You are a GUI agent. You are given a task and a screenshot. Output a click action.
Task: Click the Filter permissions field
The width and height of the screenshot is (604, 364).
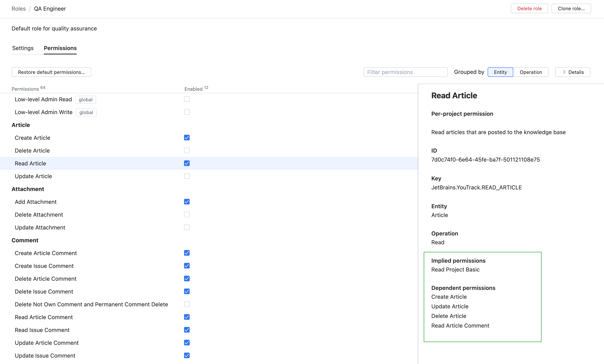[405, 72]
